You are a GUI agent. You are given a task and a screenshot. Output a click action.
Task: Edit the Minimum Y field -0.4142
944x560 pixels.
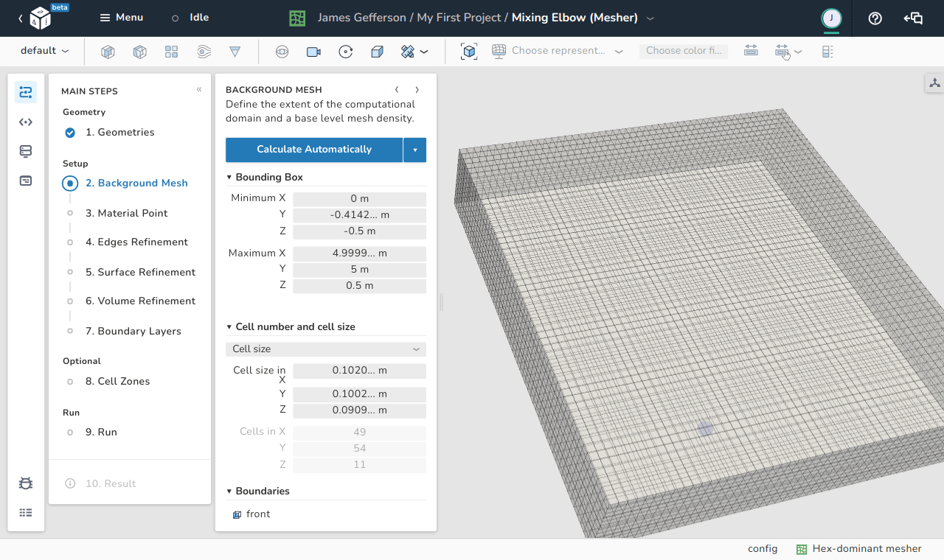click(359, 215)
